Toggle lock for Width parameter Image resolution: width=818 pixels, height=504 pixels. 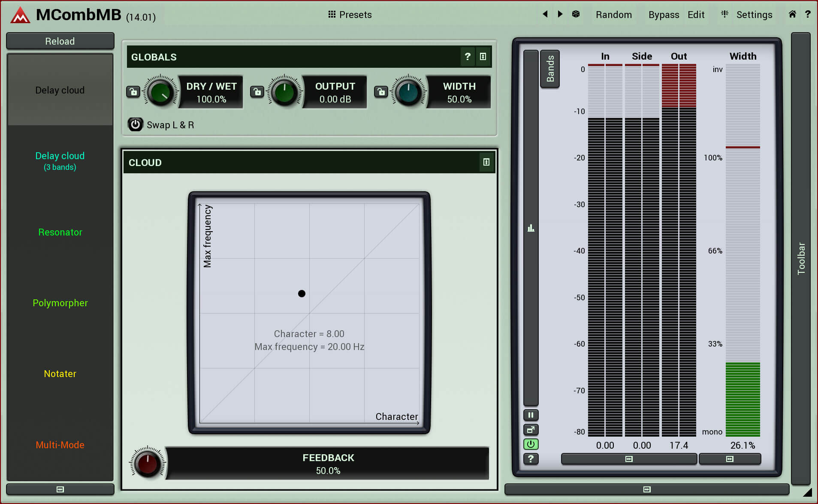click(x=381, y=92)
